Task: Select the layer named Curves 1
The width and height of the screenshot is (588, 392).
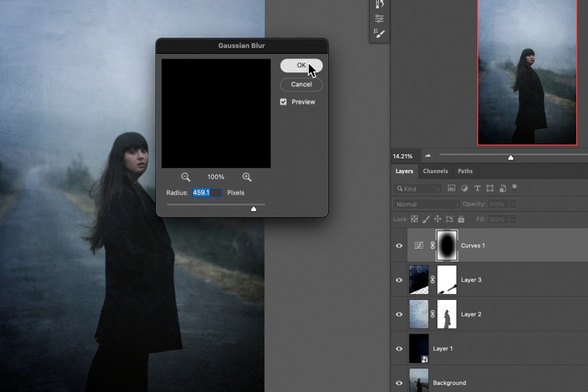Action: click(x=473, y=245)
